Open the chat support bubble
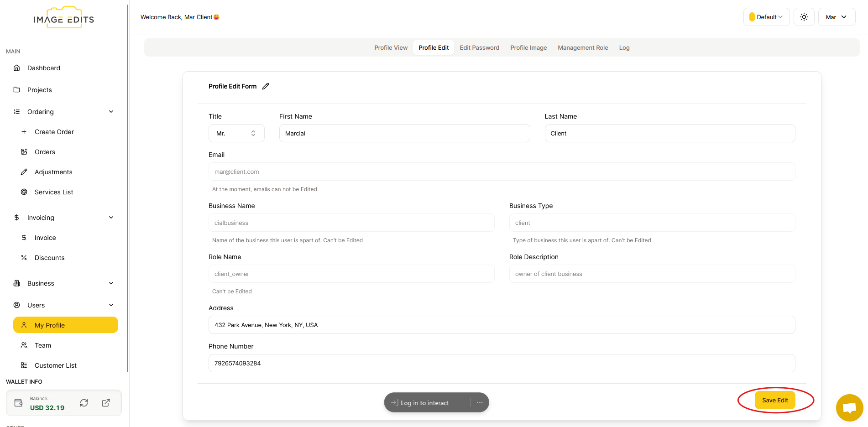Image resolution: width=868 pixels, height=427 pixels. tap(849, 407)
